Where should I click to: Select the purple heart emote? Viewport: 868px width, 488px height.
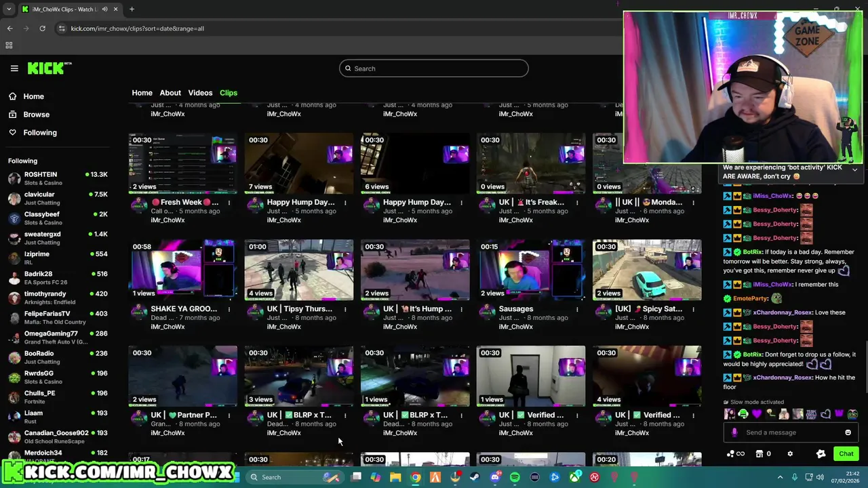tap(757, 414)
